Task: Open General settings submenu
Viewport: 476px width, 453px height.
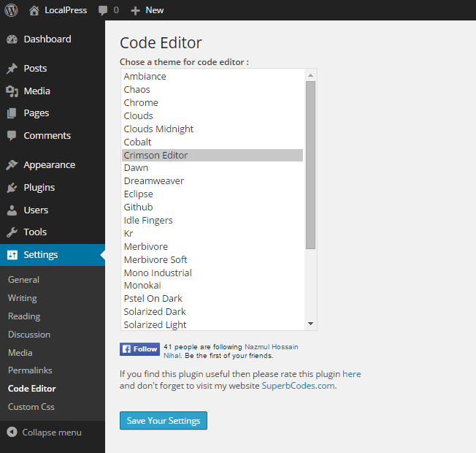Action: click(23, 280)
